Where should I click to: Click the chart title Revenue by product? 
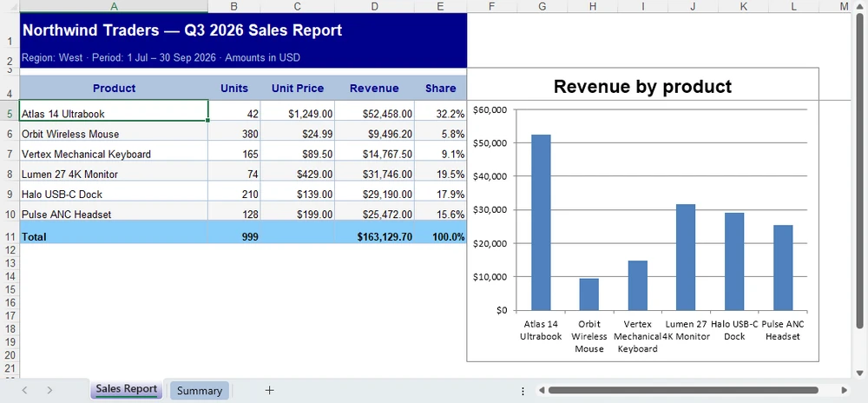[x=642, y=86]
